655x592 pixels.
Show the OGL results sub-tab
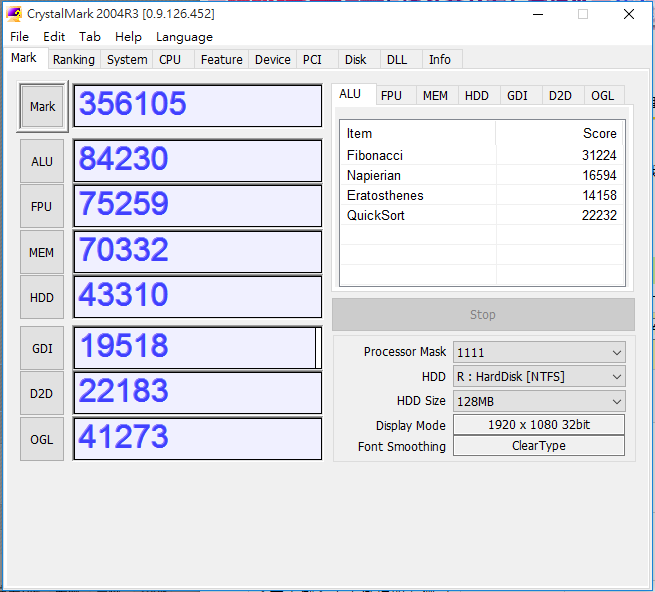pyautogui.click(x=602, y=96)
